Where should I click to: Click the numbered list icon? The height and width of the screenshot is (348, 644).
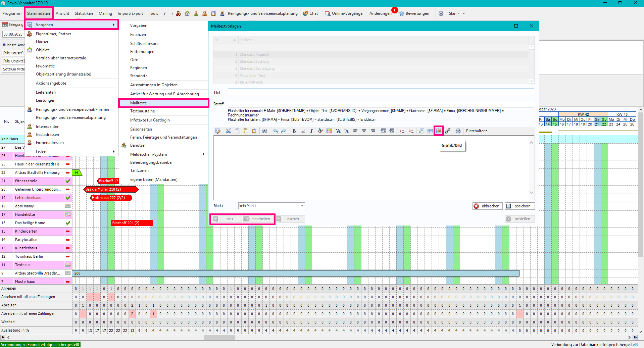coord(402,131)
